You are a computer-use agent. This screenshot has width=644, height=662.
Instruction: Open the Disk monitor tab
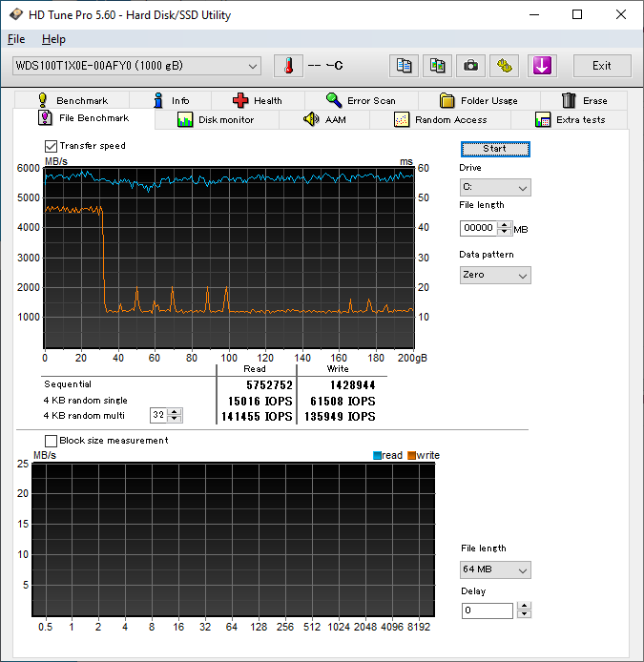click(x=216, y=120)
